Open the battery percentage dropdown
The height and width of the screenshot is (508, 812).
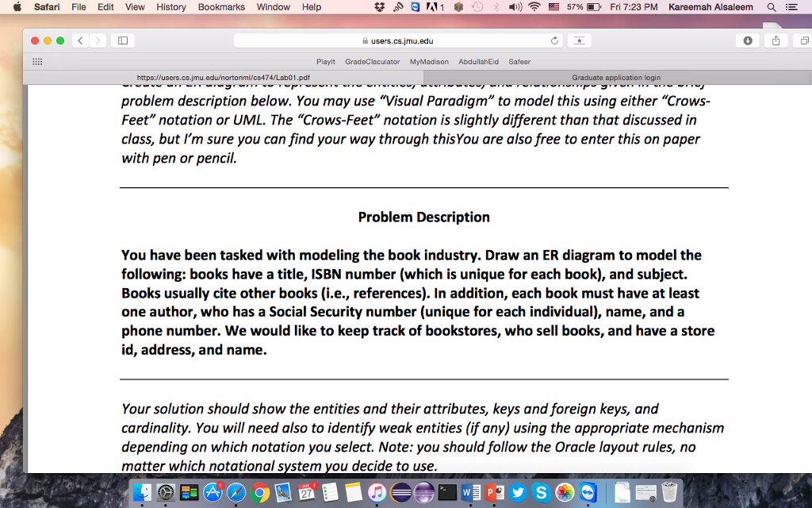[592, 7]
